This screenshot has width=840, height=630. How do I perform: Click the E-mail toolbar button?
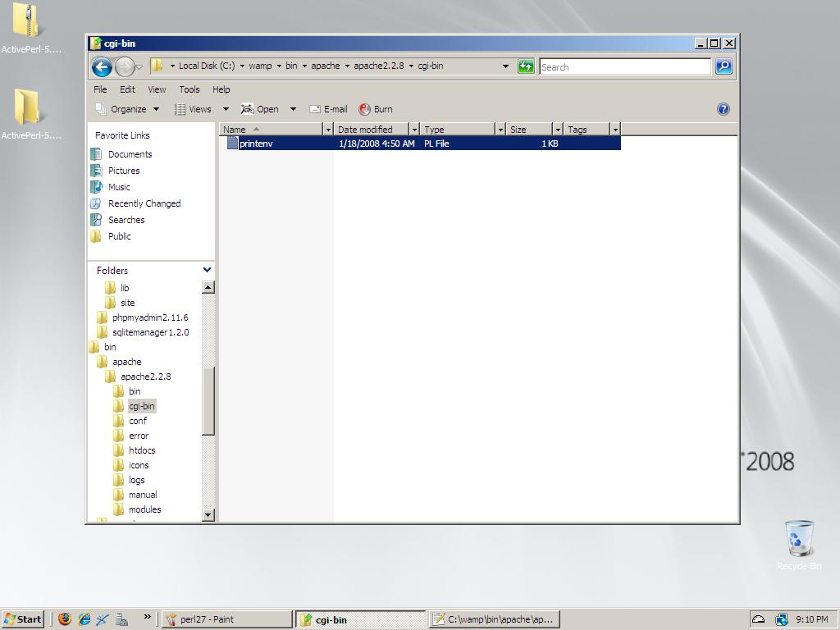pos(328,109)
